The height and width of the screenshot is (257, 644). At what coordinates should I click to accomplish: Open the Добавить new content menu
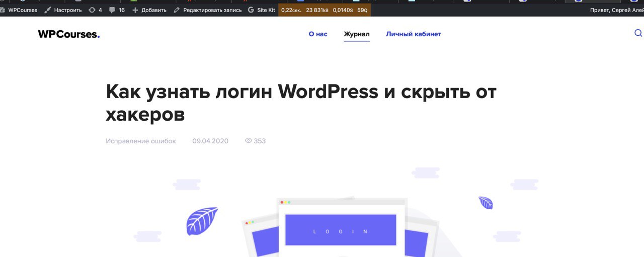(x=149, y=10)
